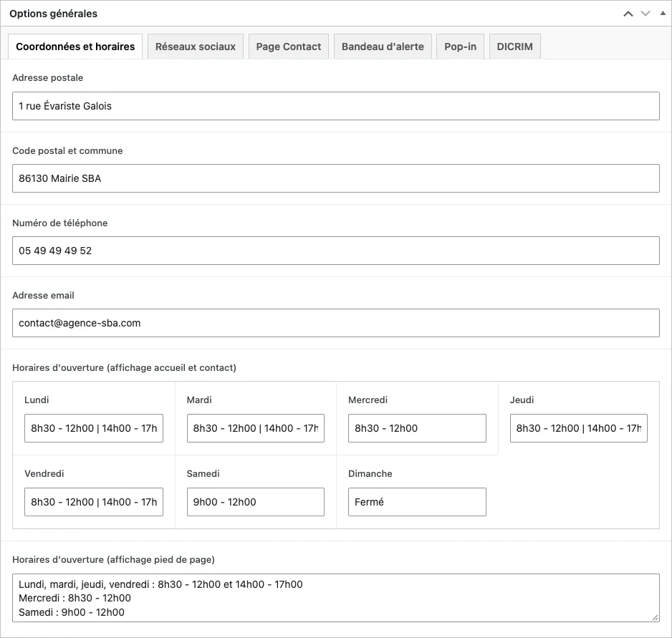Click the Dimanche day label
This screenshot has height=638, width=672.
[370, 473]
